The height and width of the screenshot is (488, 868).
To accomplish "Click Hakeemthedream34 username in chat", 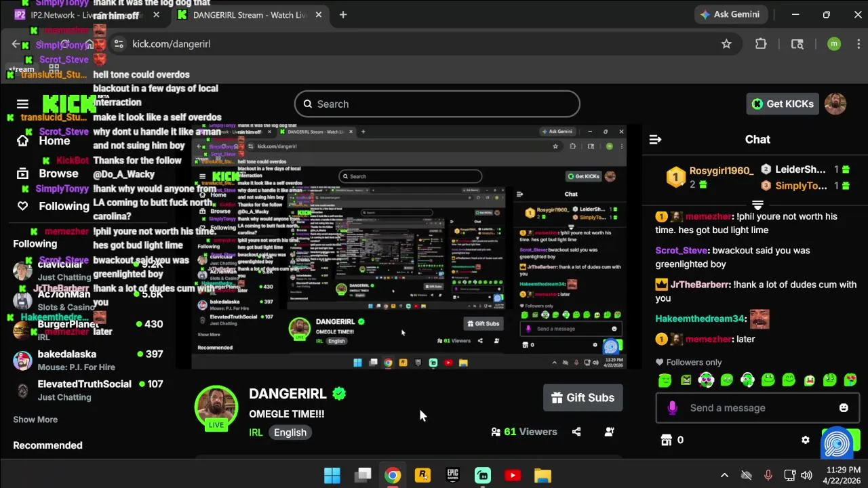I will [x=700, y=319].
